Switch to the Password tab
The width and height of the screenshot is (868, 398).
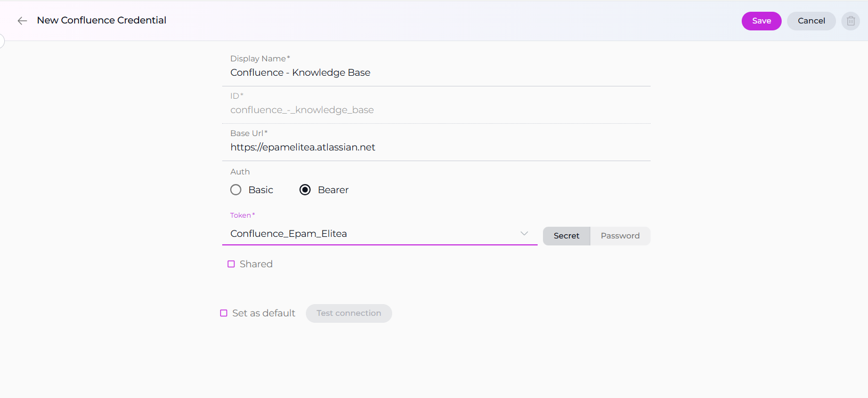click(620, 236)
